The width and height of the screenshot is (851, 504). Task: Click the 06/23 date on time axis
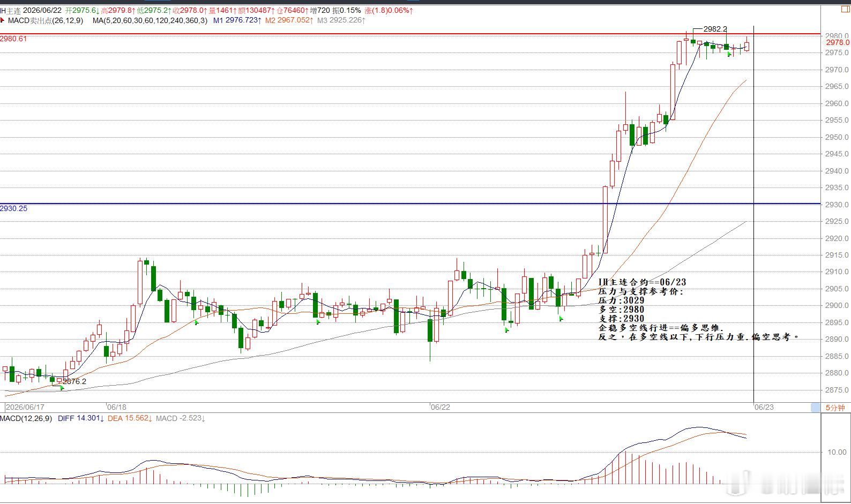(764, 408)
